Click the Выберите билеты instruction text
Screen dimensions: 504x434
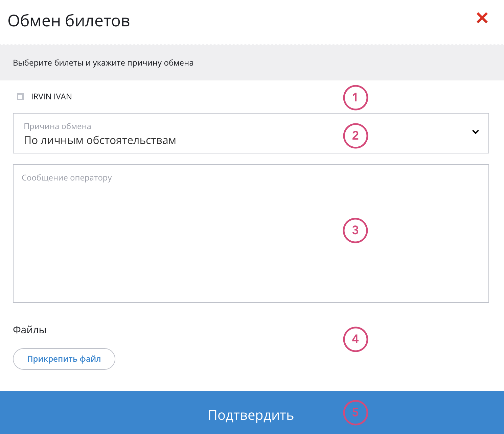(103, 63)
